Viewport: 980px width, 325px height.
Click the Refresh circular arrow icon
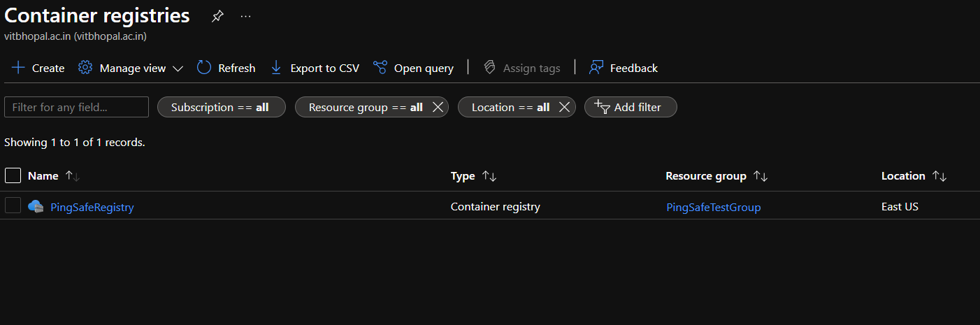tap(204, 68)
